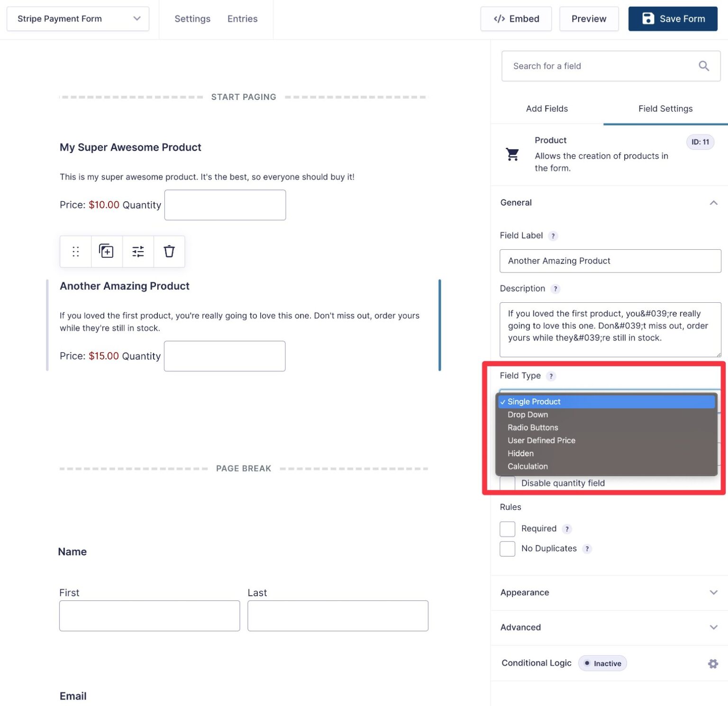Click the shopping cart Product field icon

pos(512,154)
